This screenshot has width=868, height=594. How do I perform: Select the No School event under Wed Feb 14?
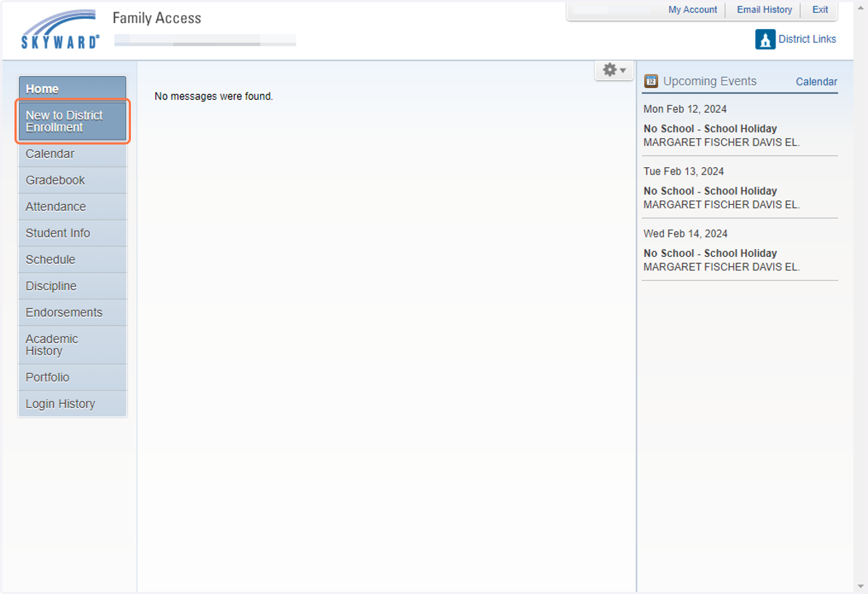coord(710,253)
